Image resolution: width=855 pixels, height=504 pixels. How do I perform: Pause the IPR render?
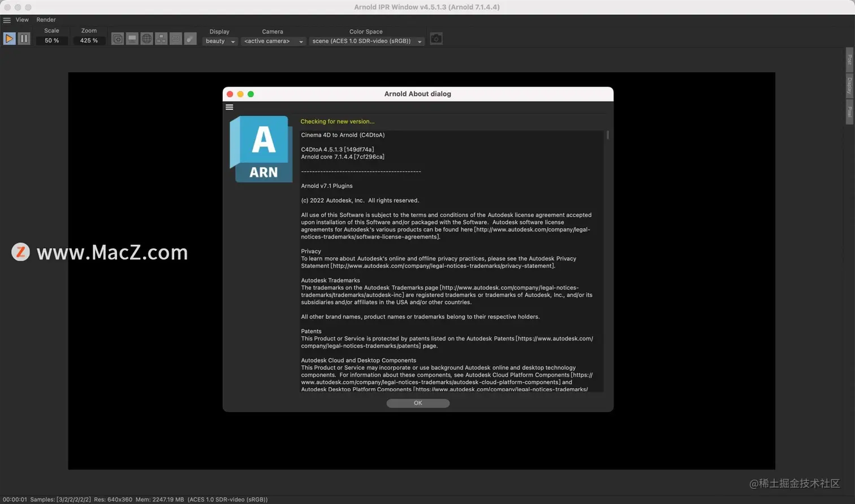(x=24, y=38)
